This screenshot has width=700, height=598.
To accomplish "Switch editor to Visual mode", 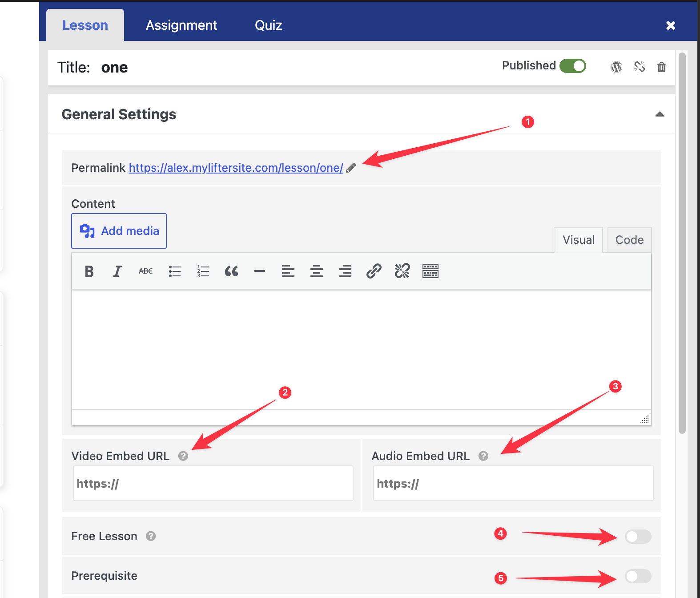I will 579,240.
